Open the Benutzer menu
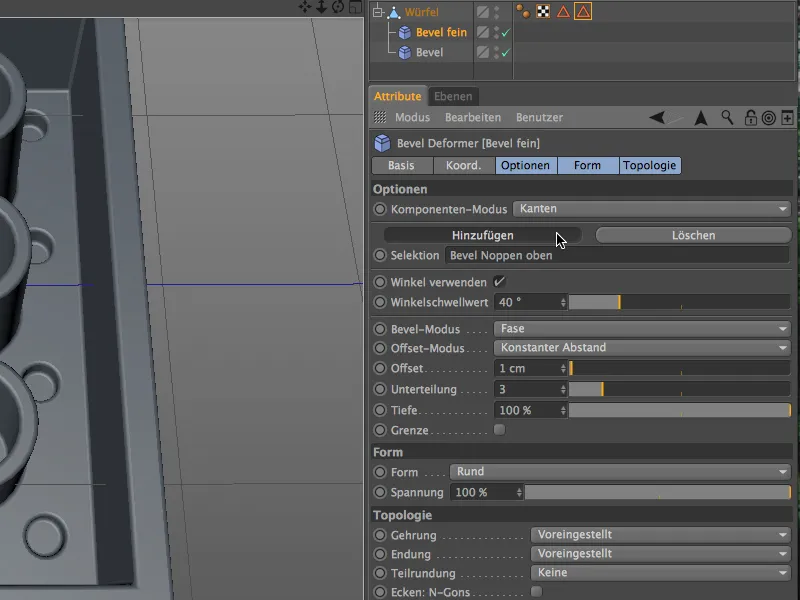Image resolution: width=800 pixels, height=600 pixels. click(x=539, y=117)
